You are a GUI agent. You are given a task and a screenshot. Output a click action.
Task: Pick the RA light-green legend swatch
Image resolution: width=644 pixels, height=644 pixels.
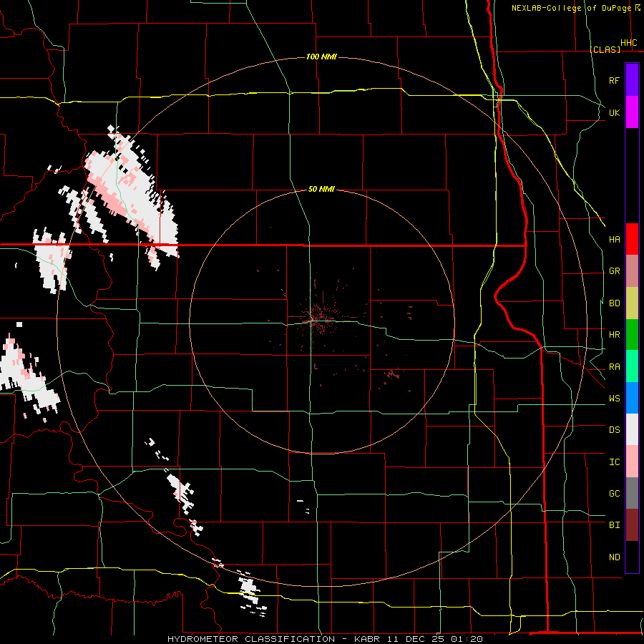click(632, 366)
